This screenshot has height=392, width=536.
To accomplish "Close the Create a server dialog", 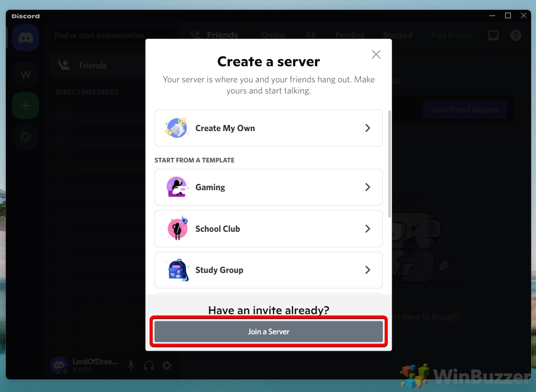I will click(x=376, y=54).
